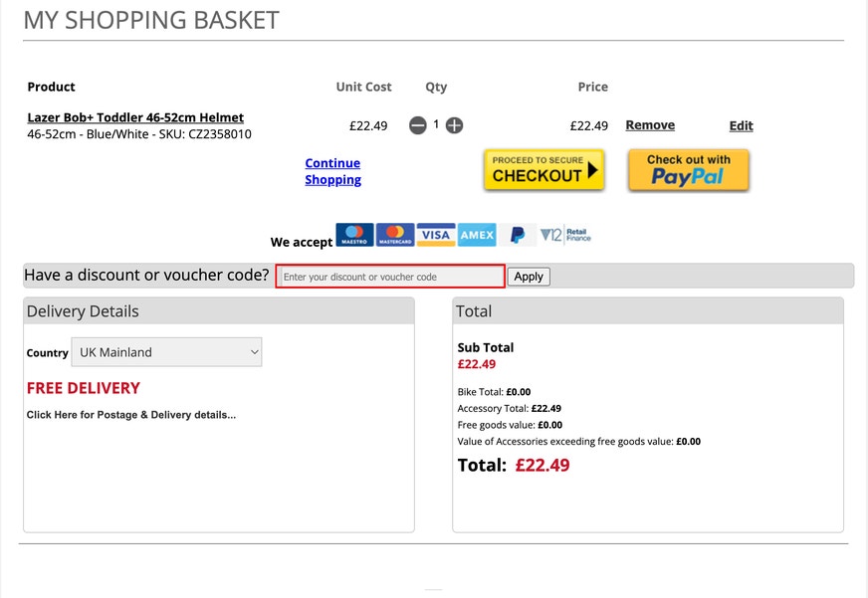
Task: Apply the voucher code
Action: pyautogui.click(x=529, y=277)
